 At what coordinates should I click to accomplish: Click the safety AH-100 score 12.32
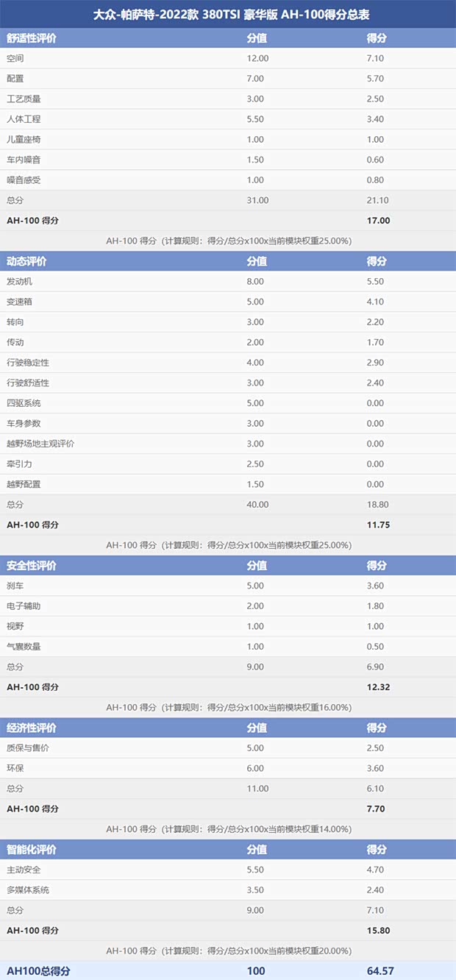coord(378,687)
